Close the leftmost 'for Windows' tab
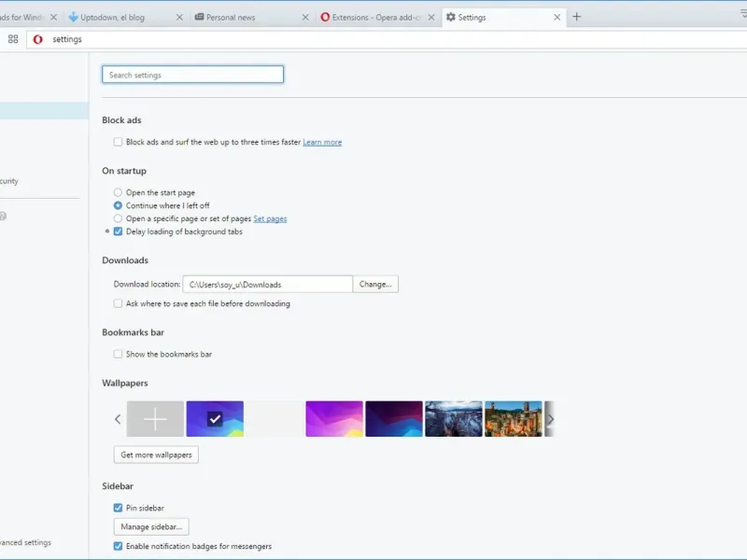This screenshot has height=560, width=747. click(54, 17)
